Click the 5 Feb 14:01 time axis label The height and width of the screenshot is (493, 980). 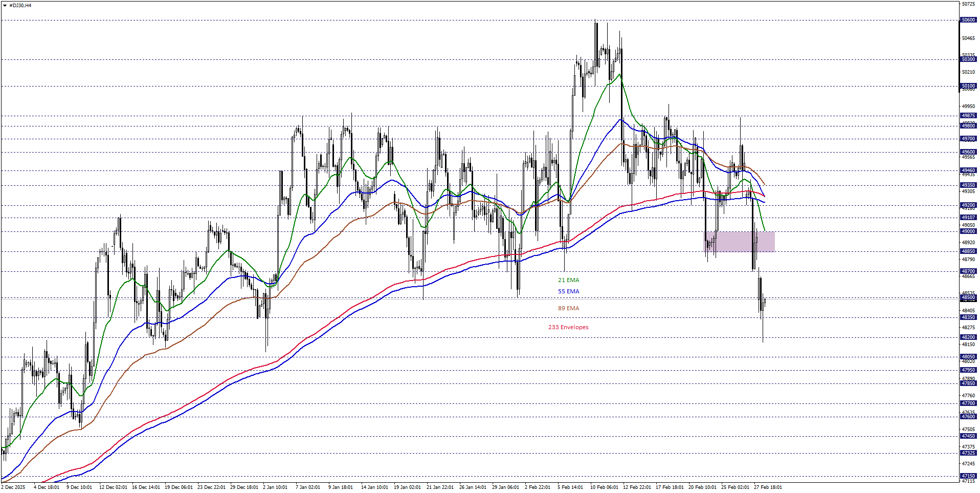tap(570, 487)
